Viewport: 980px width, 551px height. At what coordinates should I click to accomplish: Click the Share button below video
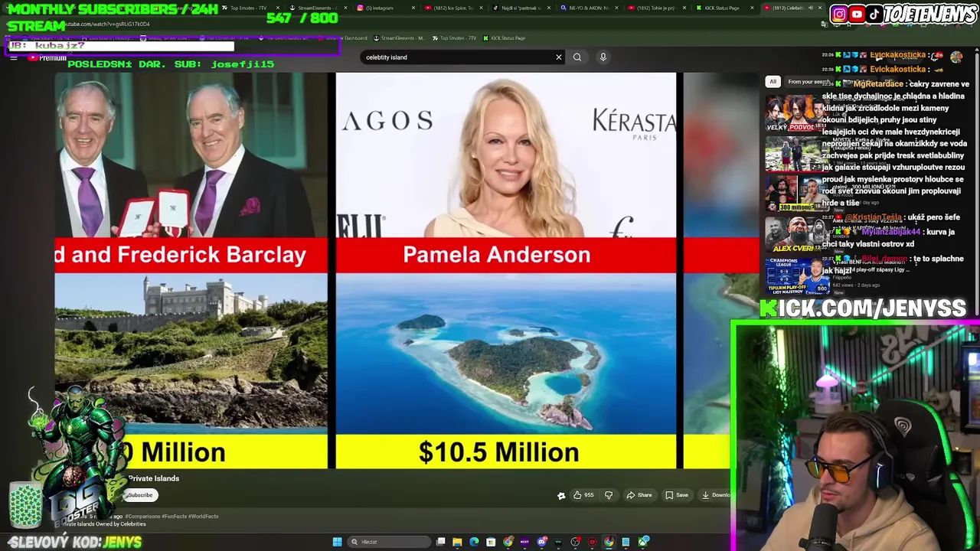click(639, 495)
